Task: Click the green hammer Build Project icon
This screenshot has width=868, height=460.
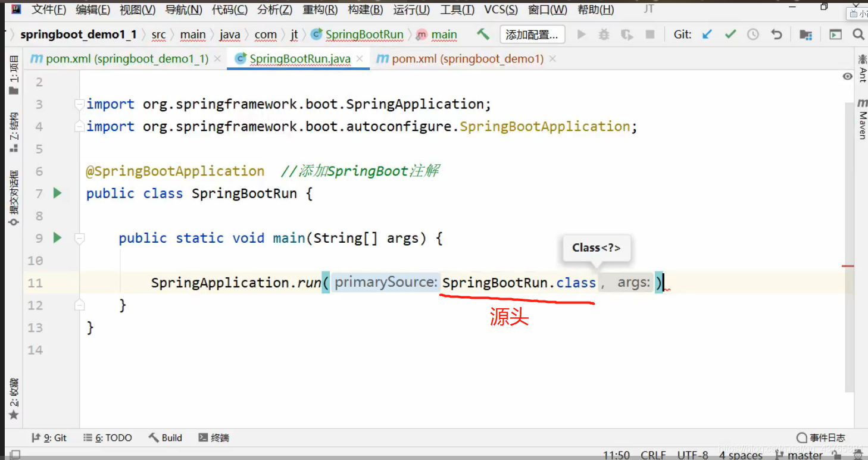Action: (483, 35)
